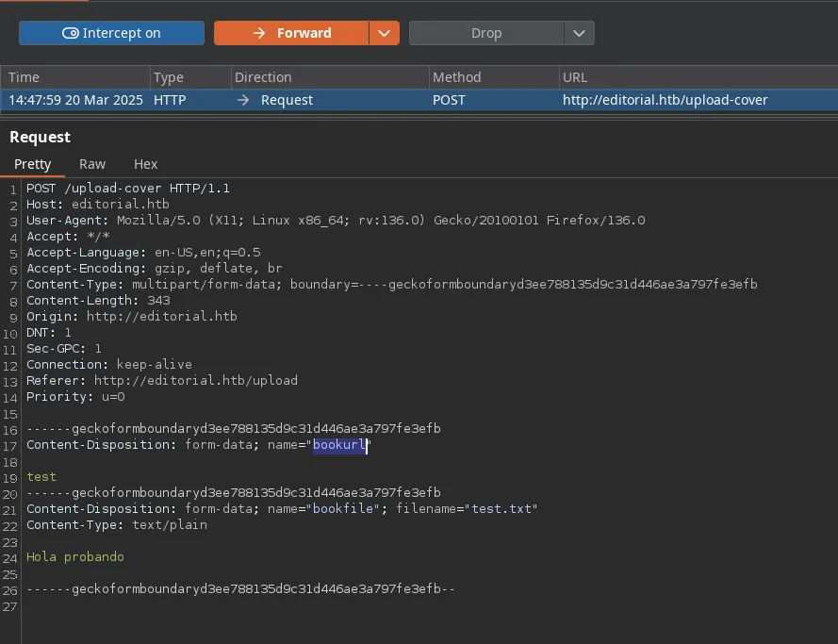Sort by the URL column header
The image size is (838, 644).
[x=574, y=77]
